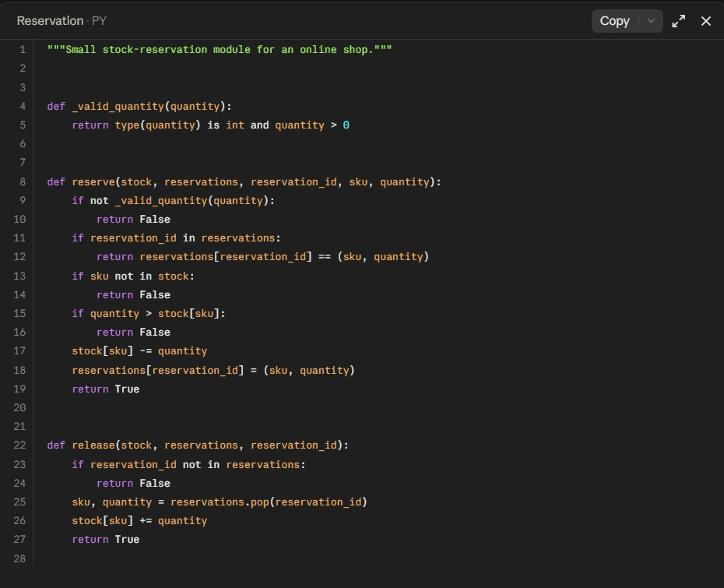The width and height of the screenshot is (724, 588).
Task: Click line number 28 in the gutter
Action: 20,559
